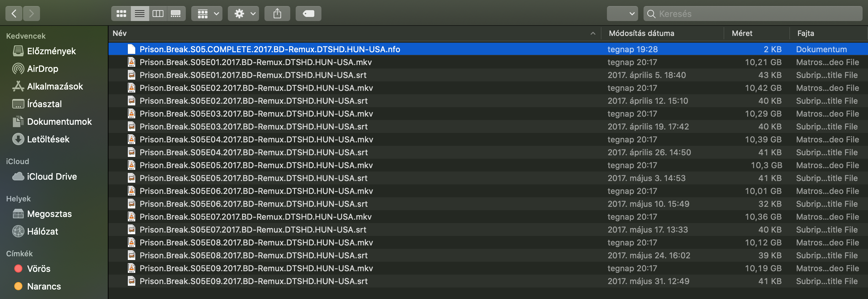Click the date 2017. április 5. 18:40
This screenshot has height=299, width=868.
coord(647,75)
